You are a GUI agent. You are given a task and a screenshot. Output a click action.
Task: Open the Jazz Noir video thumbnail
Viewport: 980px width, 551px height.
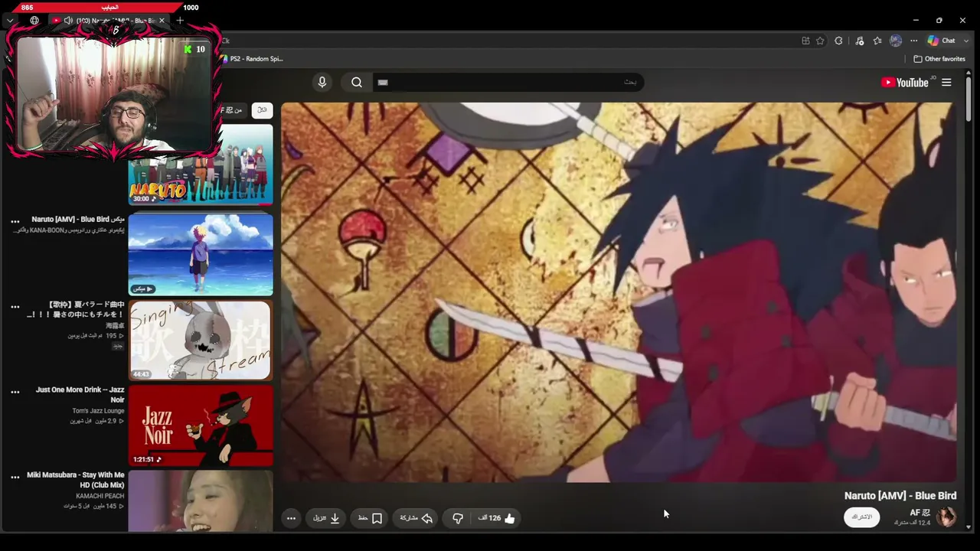point(201,425)
